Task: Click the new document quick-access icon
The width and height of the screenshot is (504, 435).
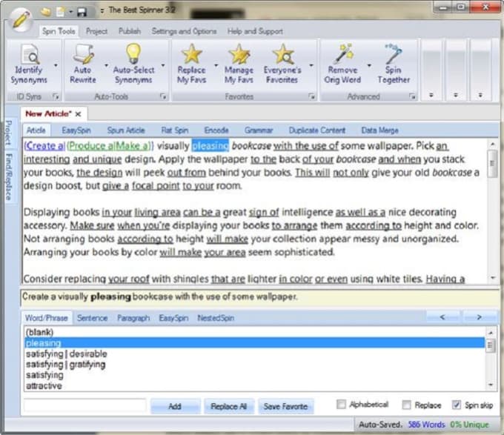Action: [61, 12]
